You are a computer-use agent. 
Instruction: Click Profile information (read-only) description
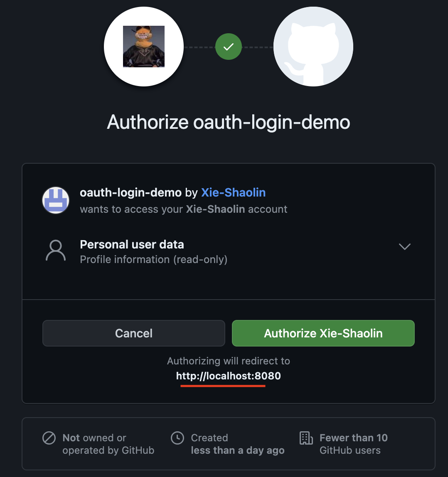pos(154,260)
